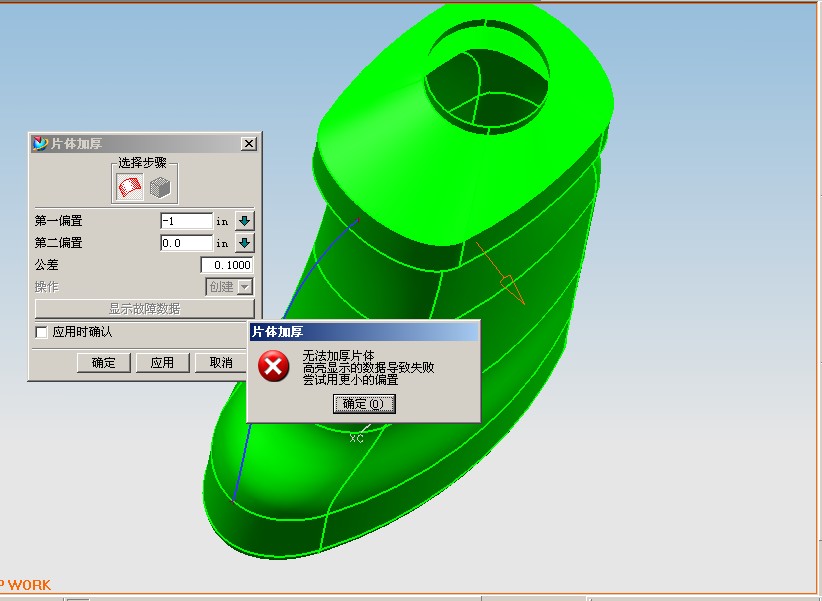
Task: Select the sheet body selection step icon
Action: 129,187
